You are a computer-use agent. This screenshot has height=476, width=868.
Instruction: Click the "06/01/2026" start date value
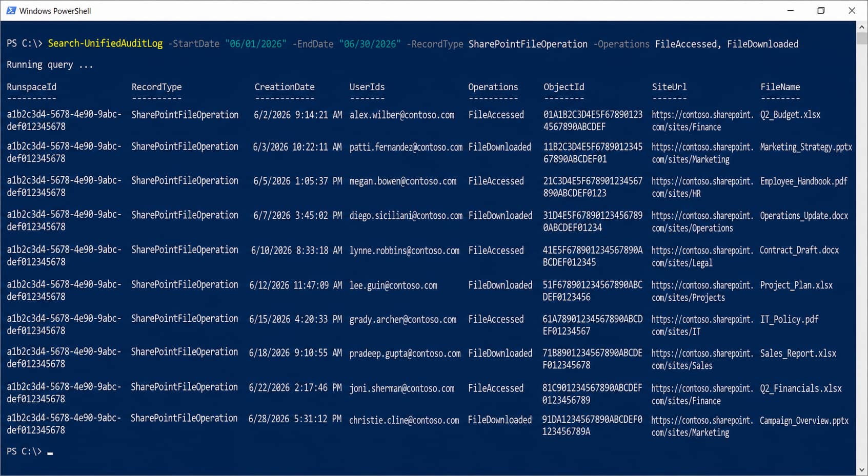pyautogui.click(x=256, y=44)
